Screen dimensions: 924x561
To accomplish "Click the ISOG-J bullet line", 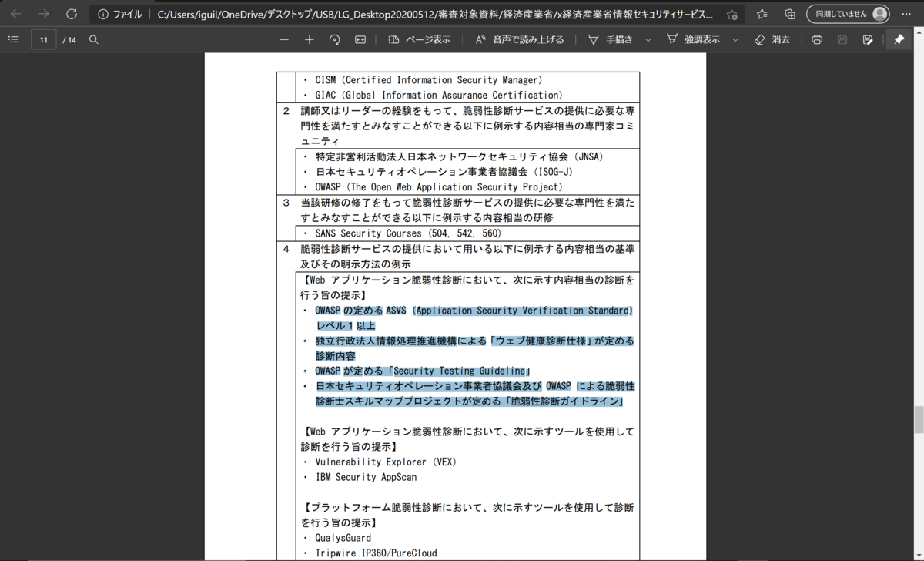I will pos(443,172).
